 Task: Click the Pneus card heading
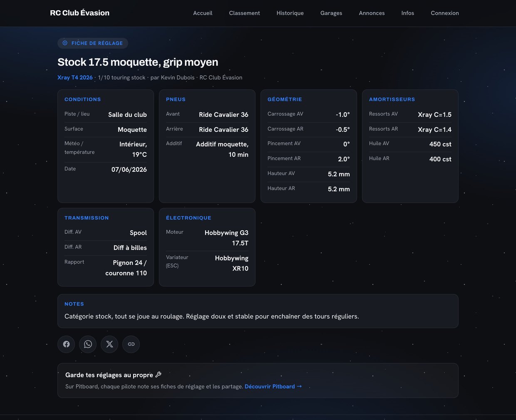pos(176,99)
